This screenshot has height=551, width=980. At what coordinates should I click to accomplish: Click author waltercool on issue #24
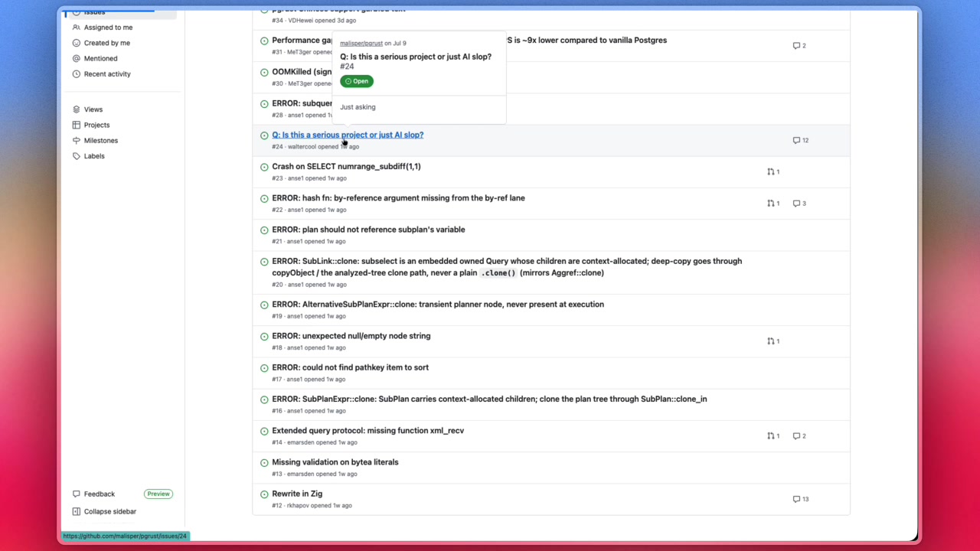tap(302, 147)
